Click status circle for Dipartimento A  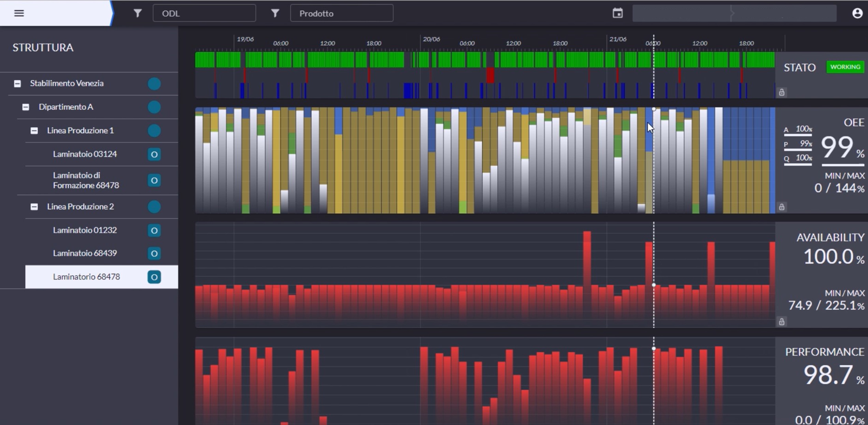(154, 107)
